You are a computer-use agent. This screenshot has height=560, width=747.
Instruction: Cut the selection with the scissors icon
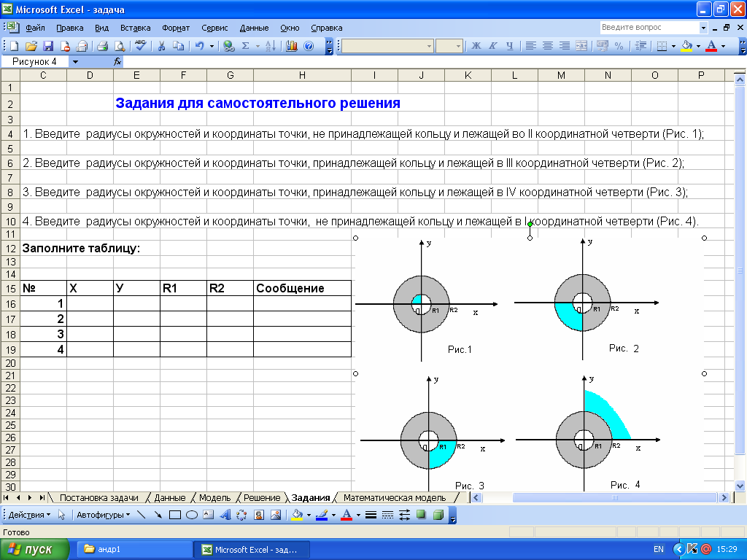[161, 46]
